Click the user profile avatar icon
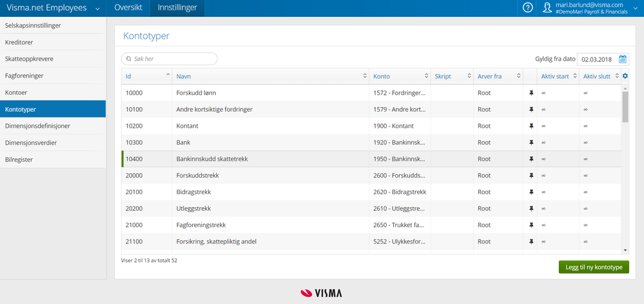This screenshot has width=644, height=304. (547, 8)
